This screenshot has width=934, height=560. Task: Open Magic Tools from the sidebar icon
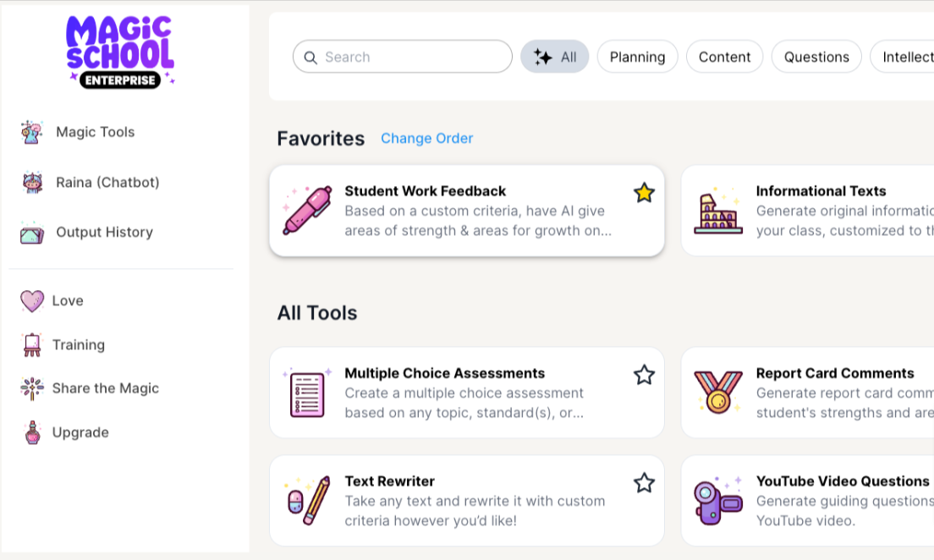32,132
